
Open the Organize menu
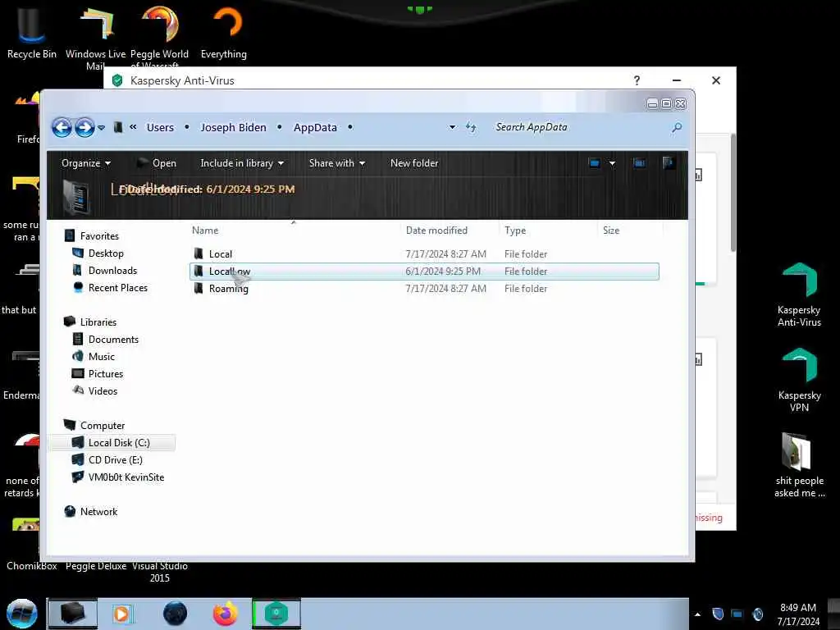[85, 163]
